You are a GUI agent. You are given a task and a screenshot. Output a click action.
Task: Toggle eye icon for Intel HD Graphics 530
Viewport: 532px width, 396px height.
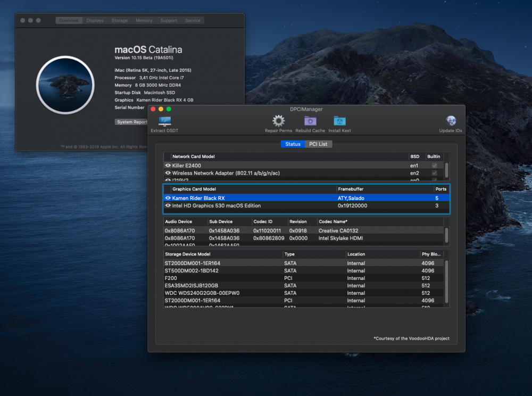168,205
